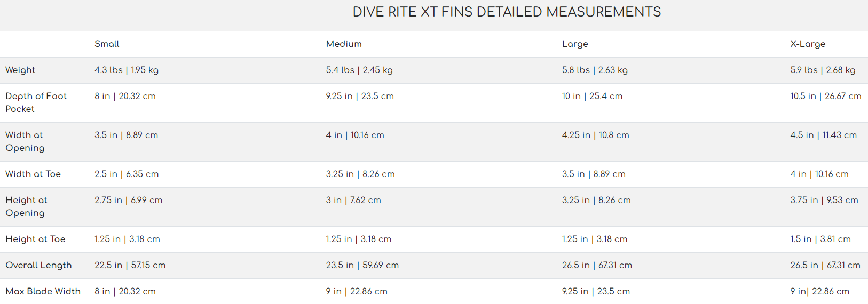The width and height of the screenshot is (868, 304).
Task: Select the Small column header
Action: coord(107,44)
